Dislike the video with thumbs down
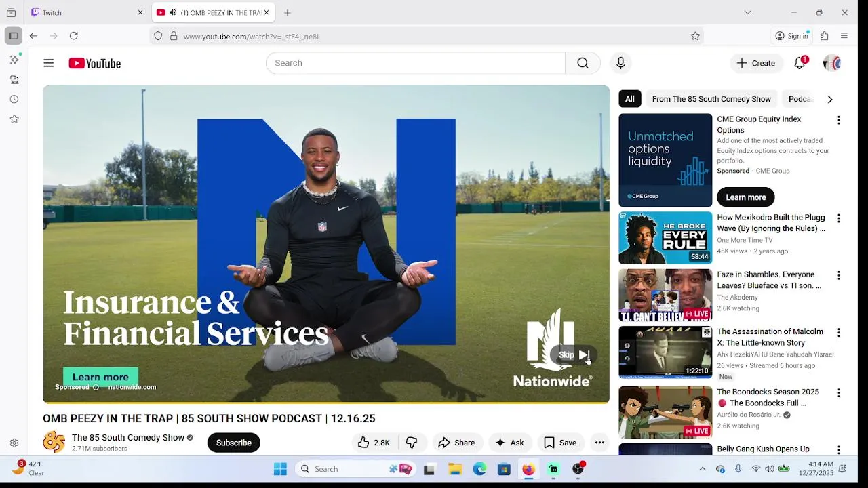The width and height of the screenshot is (868, 488). coord(412,443)
